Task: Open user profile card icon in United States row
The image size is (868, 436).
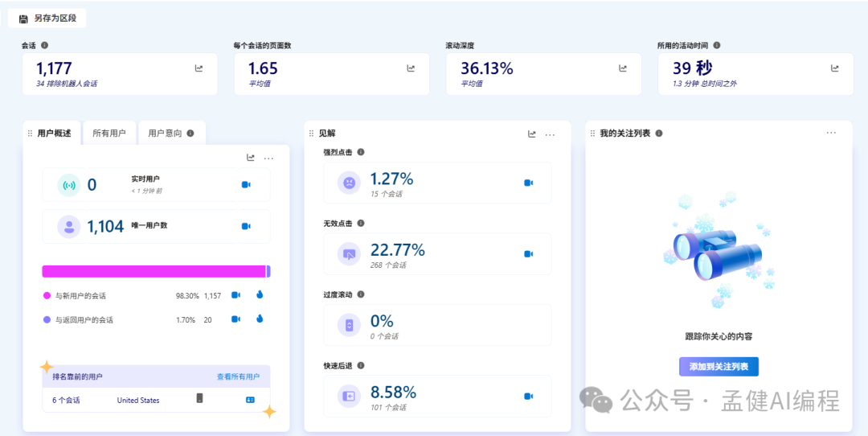Action: point(250,400)
